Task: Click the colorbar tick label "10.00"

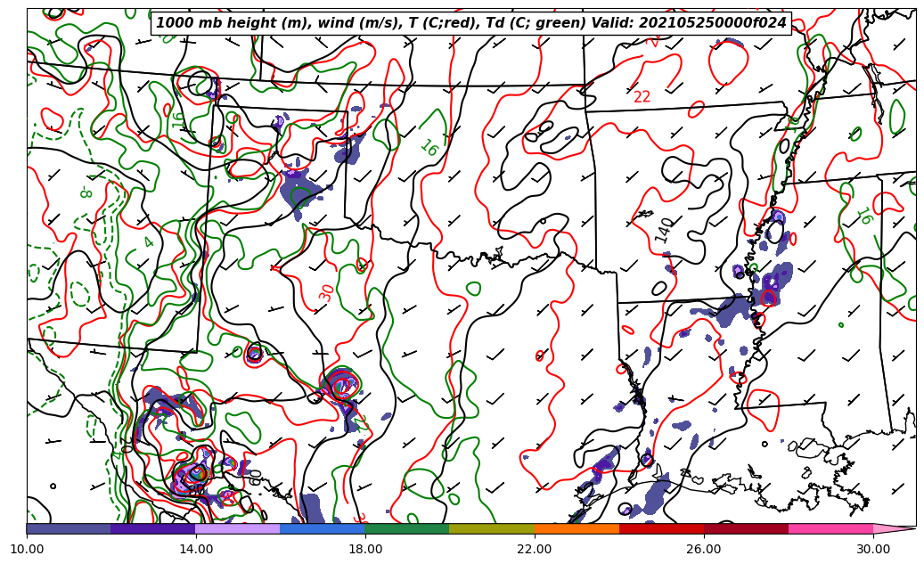Action: pos(27,549)
